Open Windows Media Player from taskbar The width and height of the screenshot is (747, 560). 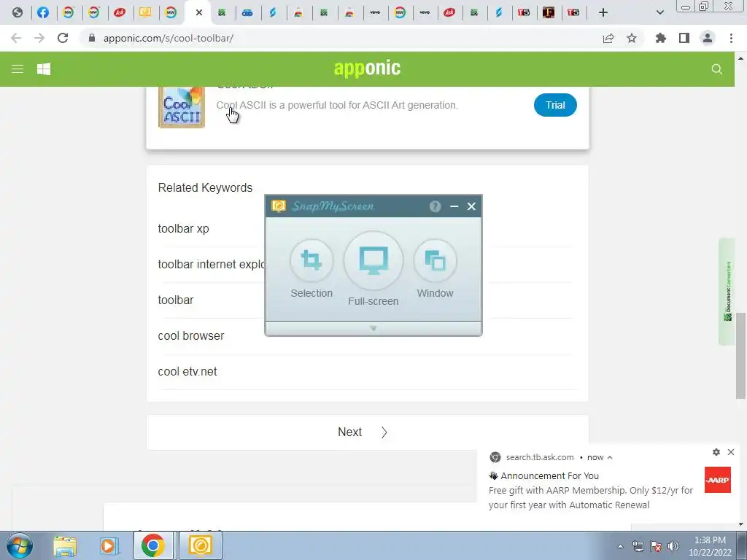coord(109,545)
